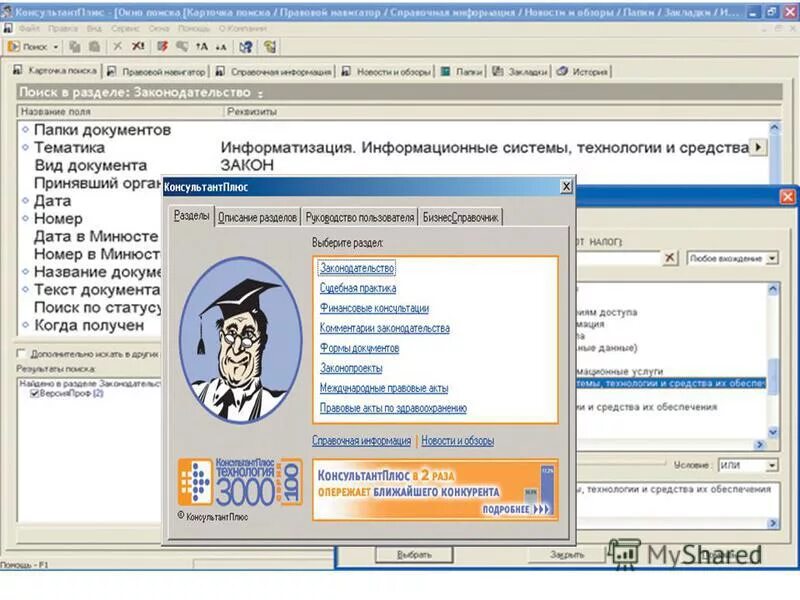Open the Сервис menu
800x600 pixels.
click(125, 29)
